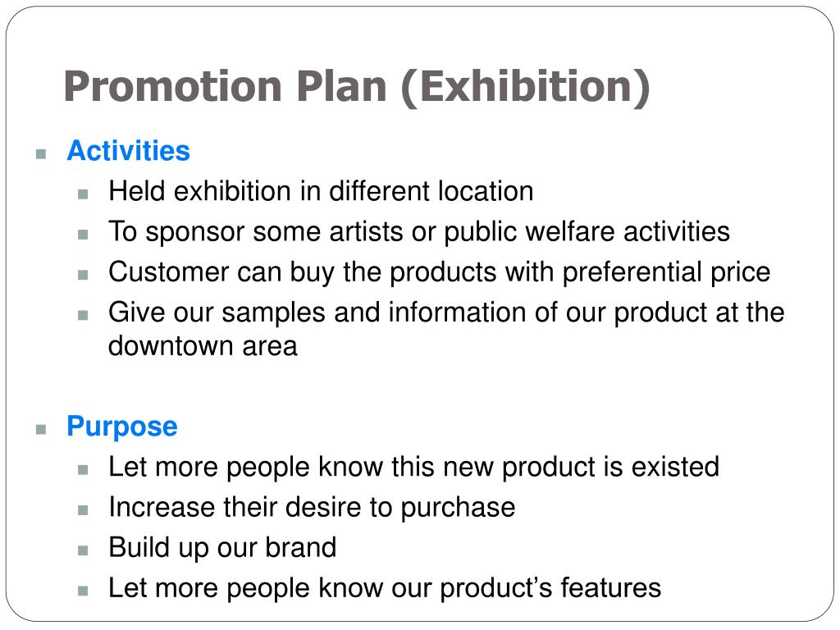Click the bullet before Increase their desire line
Viewport: 840px width, 630px height.
pyautogui.click(x=83, y=510)
